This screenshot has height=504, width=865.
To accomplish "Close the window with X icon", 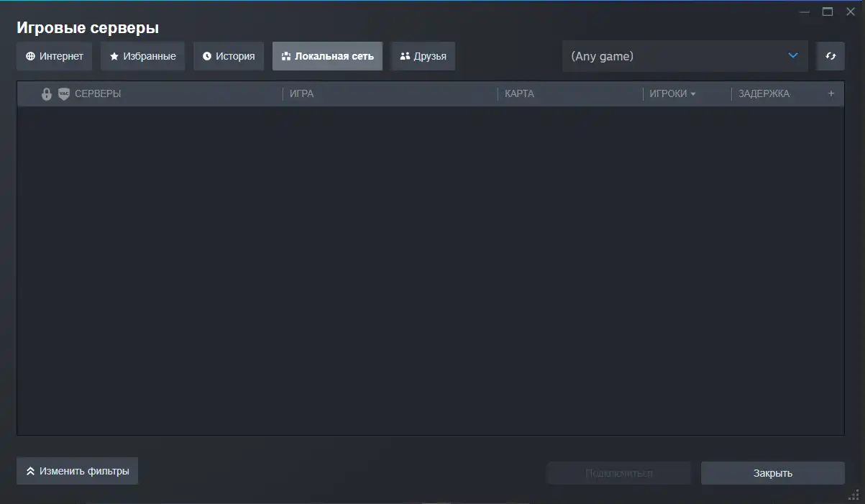I will [x=851, y=12].
